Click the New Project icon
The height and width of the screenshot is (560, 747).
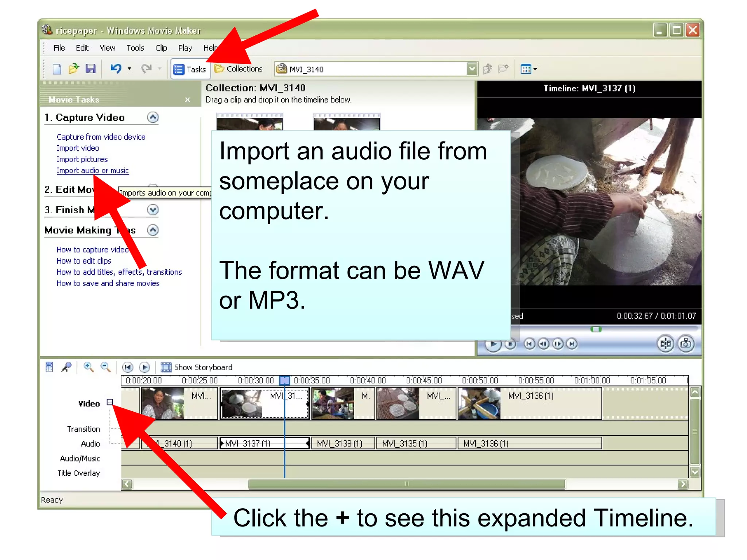pos(57,69)
